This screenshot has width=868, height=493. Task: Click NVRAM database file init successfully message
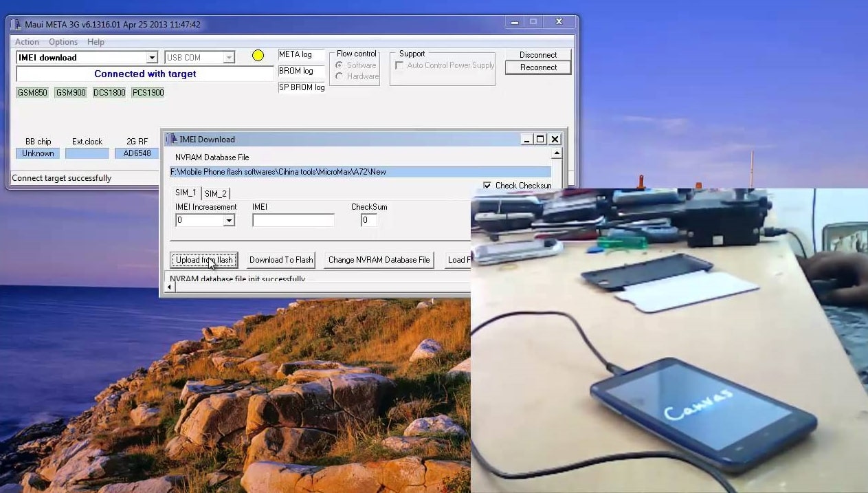[238, 278]
